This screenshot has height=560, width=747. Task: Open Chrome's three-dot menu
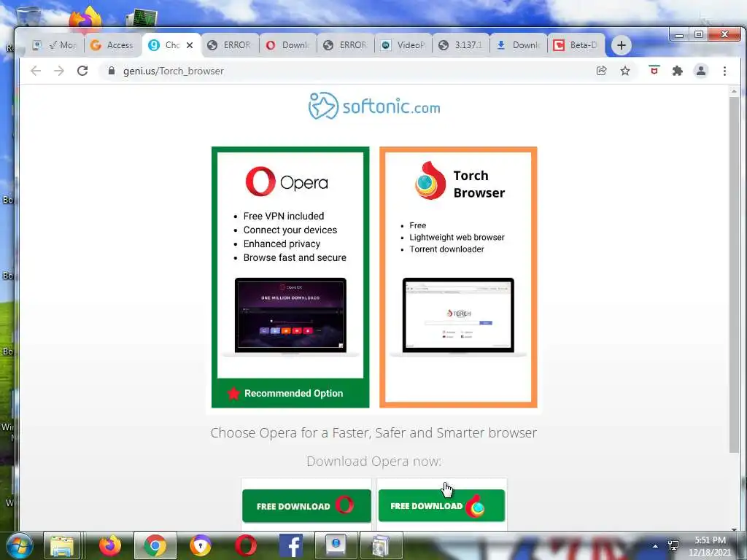coord(724,71)
